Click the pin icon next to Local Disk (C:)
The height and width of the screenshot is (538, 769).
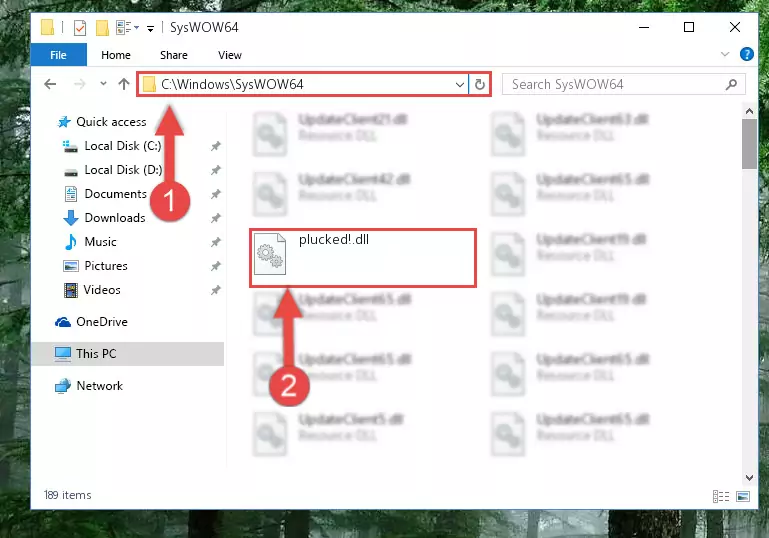(x=215, y=146)
